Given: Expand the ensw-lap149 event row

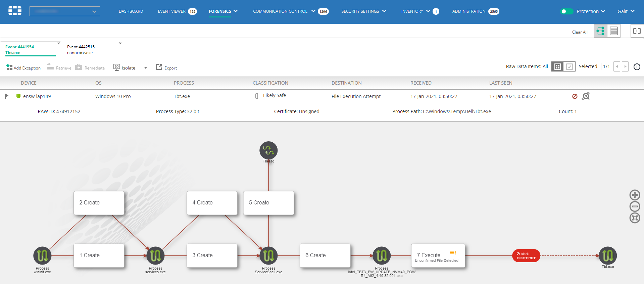Looking at the screenshot, I should 6,96.
